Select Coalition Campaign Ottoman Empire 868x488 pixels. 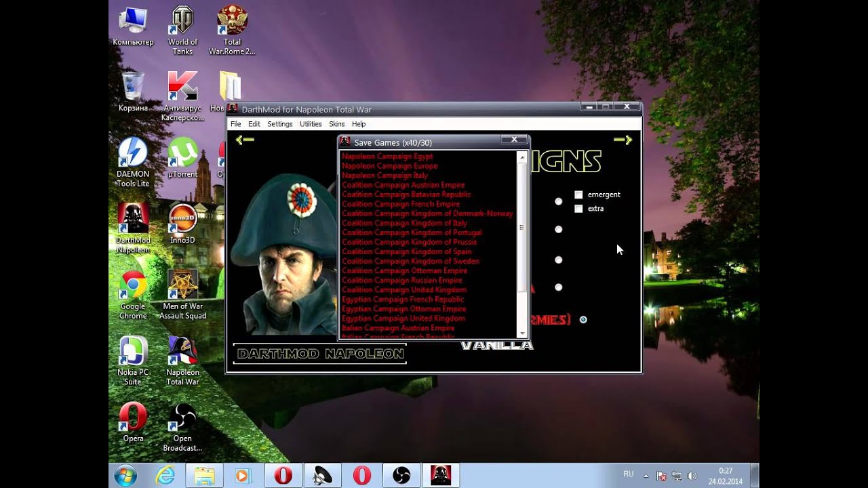pyautogui.click(x=404, y=270)
